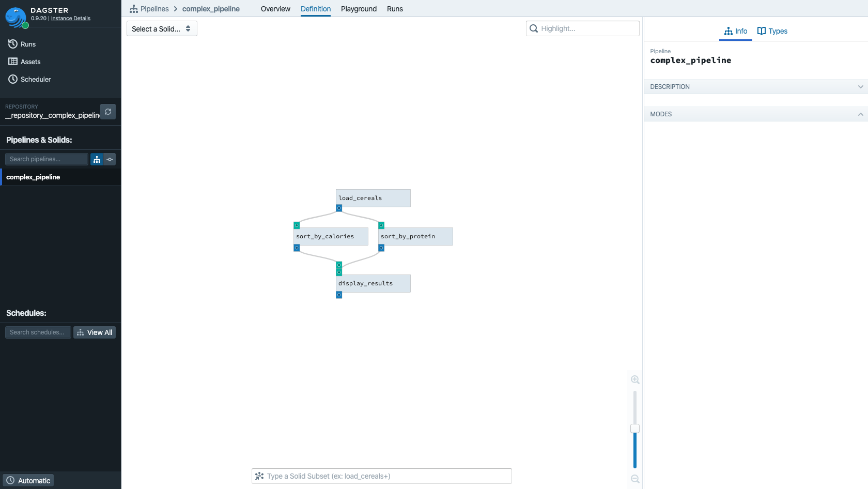
Task: Click the zoom slider handle
Action: [635, 429]
